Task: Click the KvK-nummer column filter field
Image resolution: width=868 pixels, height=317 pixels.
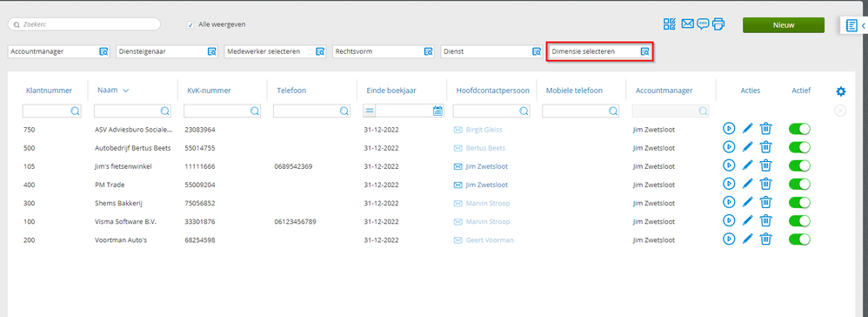Action: 223,111
